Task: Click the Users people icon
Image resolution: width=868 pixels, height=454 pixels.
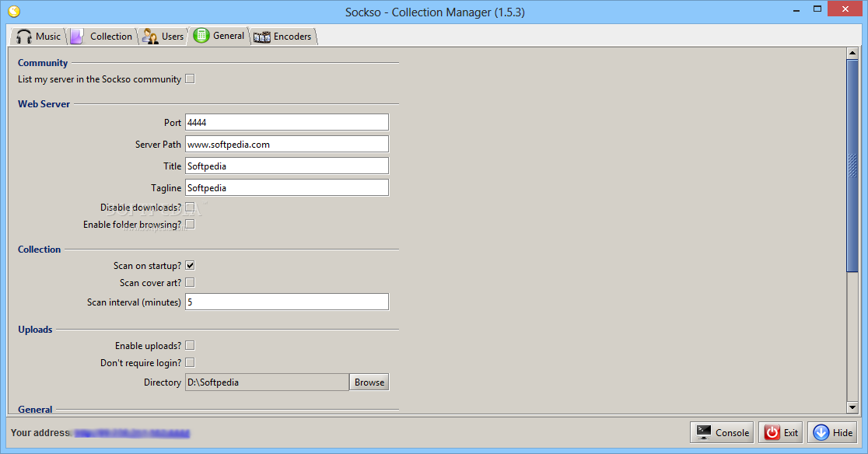Action: tap(150, 37)
